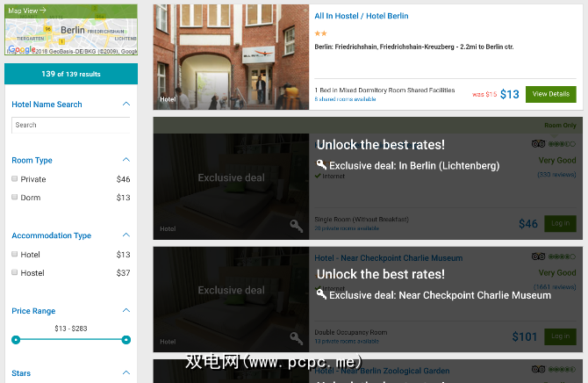Check the Private room type checkbox
Image resolution: width=588 pixels, height=383 pixels.
15,178
